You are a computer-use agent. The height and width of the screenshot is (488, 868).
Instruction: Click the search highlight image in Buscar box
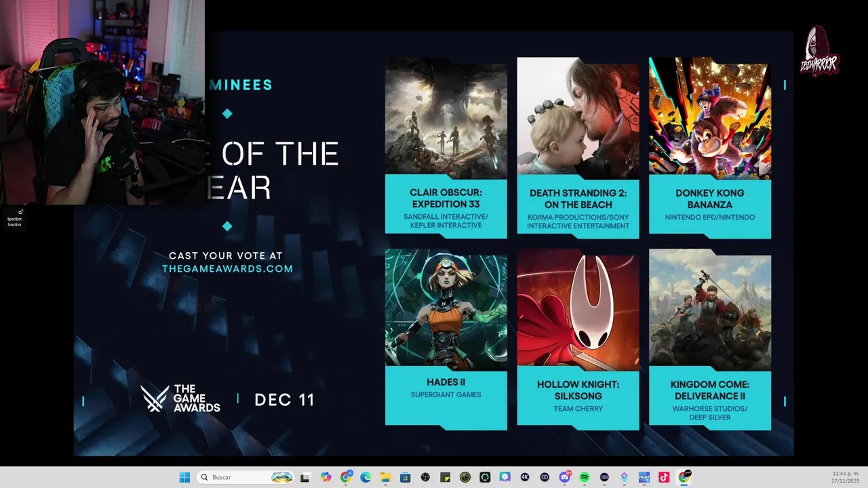[x=282, y=477]
